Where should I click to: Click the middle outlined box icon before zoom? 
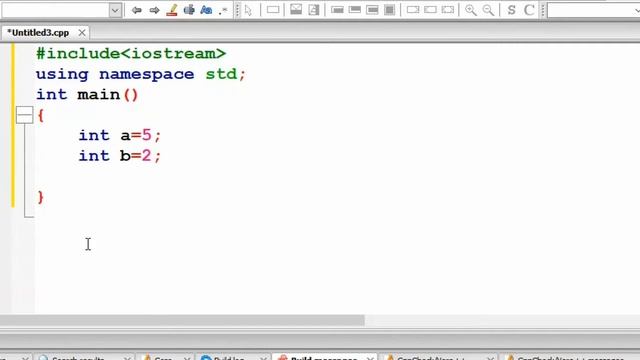point(430,10)
